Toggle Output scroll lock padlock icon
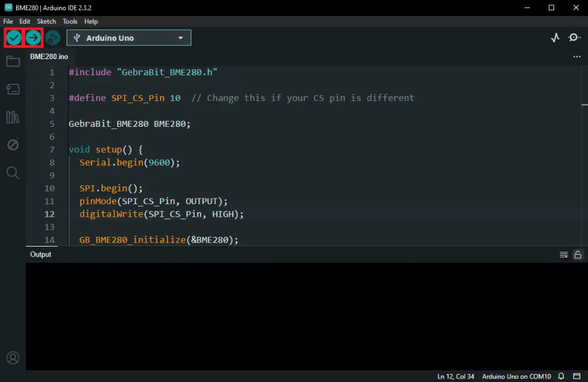 click(x=578, y=255)
